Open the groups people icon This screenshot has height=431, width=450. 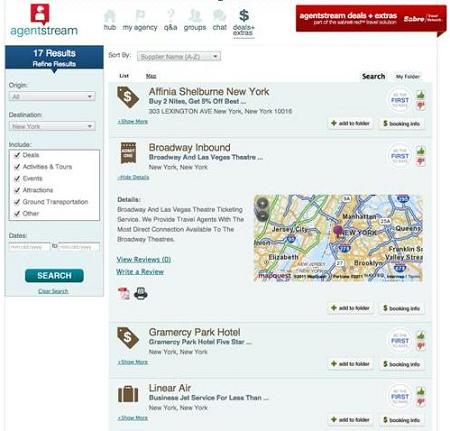pyautogui.click(x=195, y=16)
